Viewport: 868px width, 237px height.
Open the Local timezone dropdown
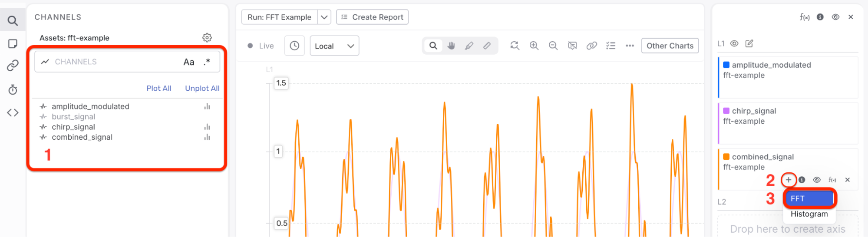pos(334,46)
